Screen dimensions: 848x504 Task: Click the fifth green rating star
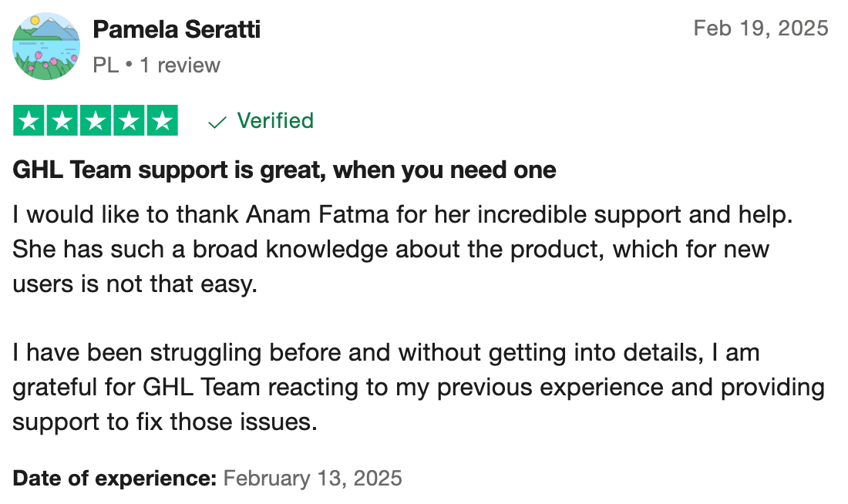[x=162, y=121]
